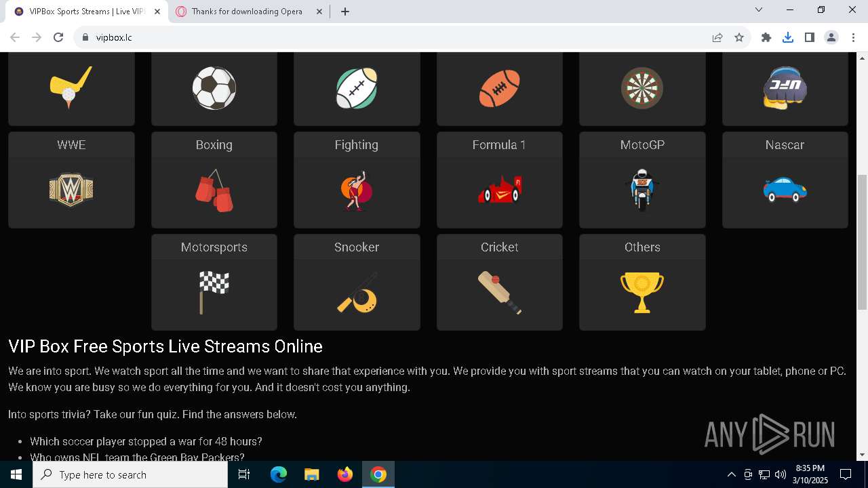Open the Formula 1 category heading
868x488 pixels.
tap(500, 145)
